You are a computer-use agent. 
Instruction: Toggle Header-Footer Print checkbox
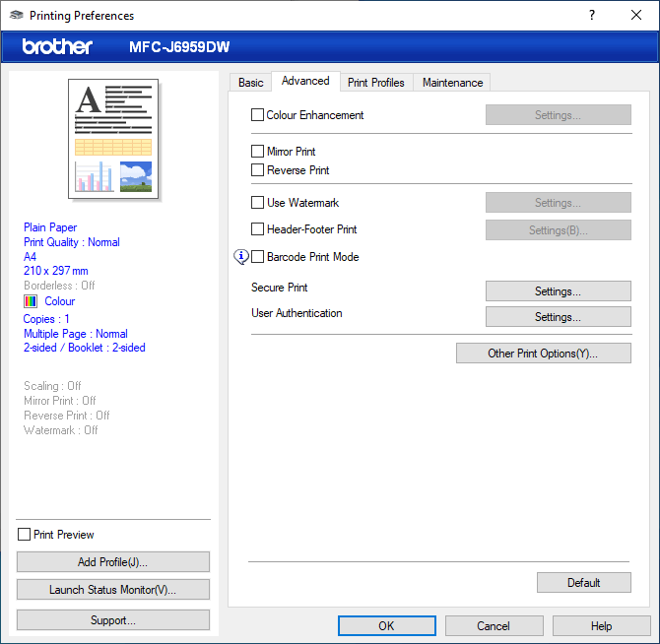coord(258,229)
